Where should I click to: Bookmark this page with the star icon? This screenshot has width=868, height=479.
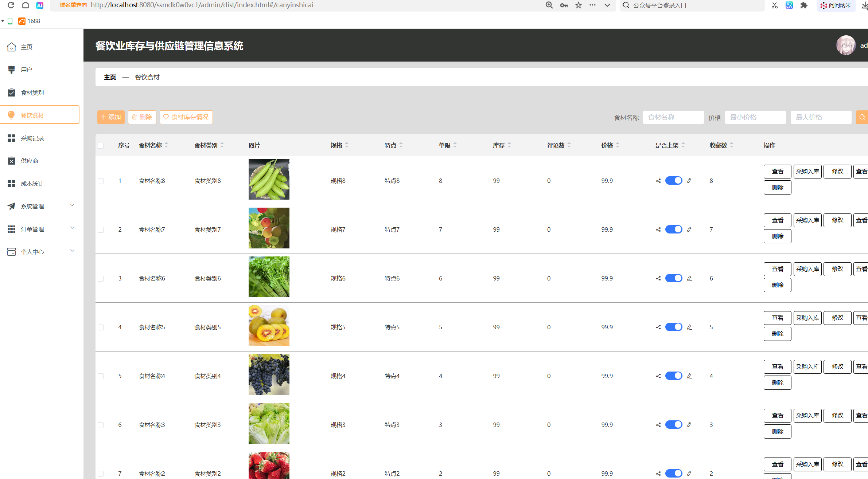[579, 5]
